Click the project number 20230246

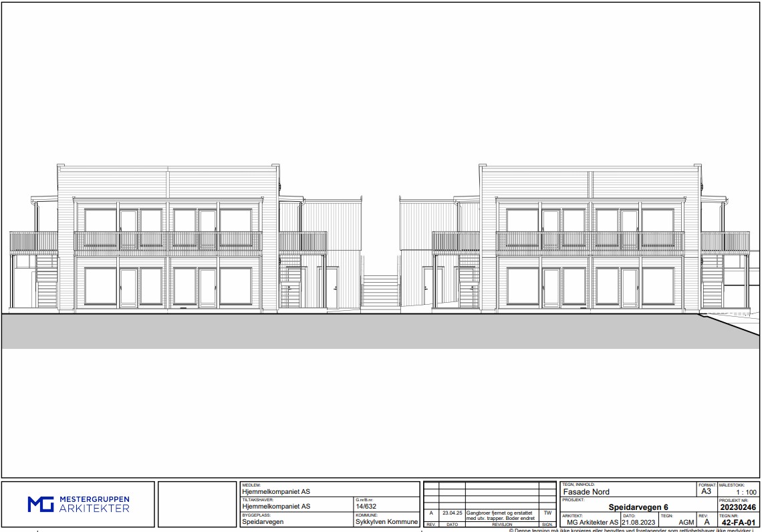tap(738, 507)
